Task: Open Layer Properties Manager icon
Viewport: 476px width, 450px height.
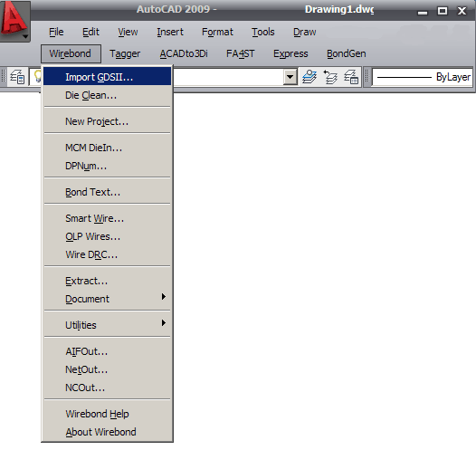Action: tap(17, 77)
